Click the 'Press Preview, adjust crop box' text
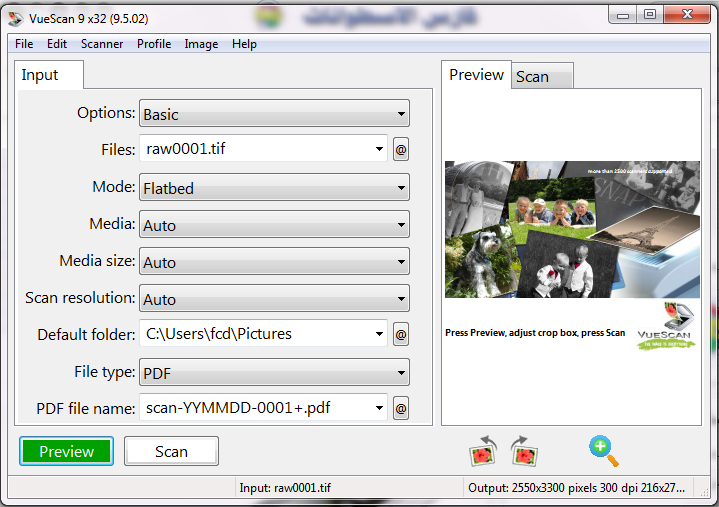Image resolution: width=719 pixels, height=507 pixels. click(535, 333)
